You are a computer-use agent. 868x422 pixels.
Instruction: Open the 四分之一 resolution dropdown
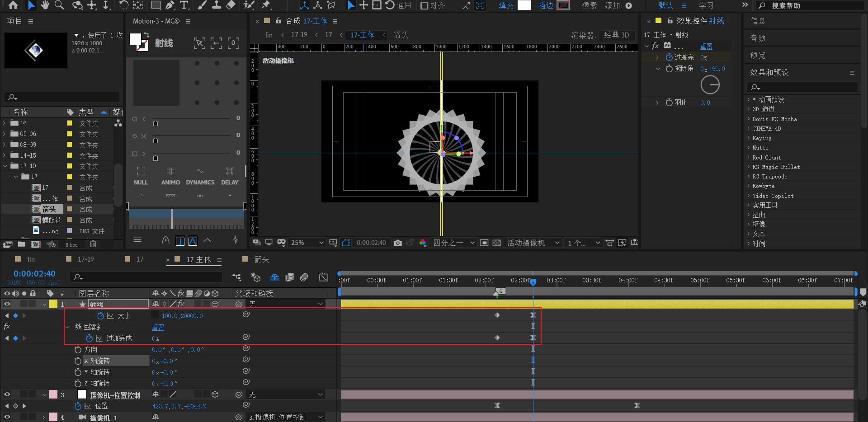pos(453,243)
